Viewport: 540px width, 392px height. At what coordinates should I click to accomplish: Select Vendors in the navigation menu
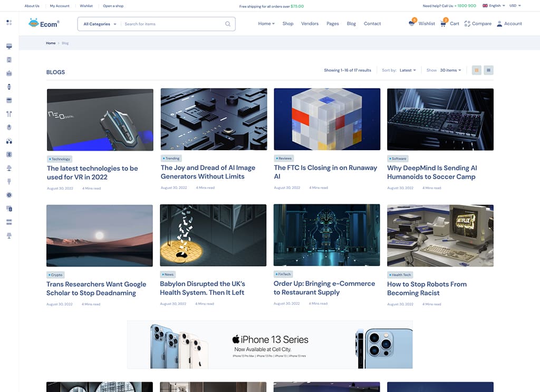click(310, 24)
